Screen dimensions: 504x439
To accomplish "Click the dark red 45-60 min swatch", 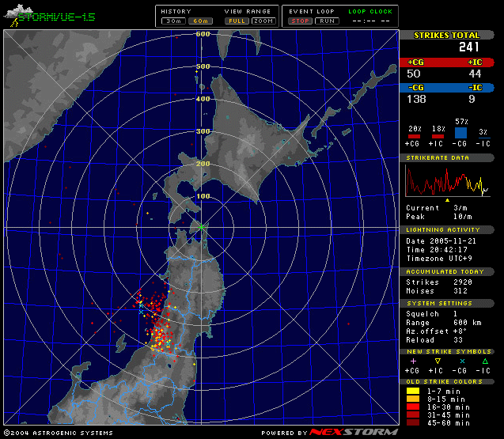I will tap(412, 422).
